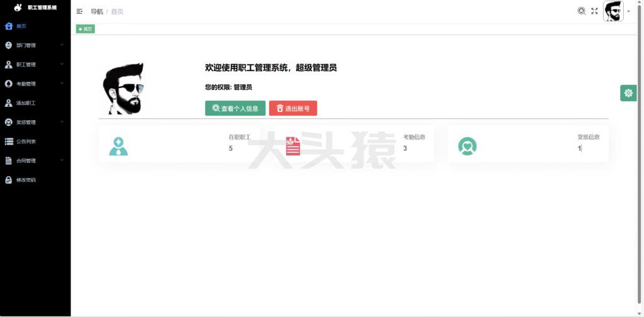Click the 您的权限: 管理员 text
This screenshot has height=317, width=644.
[228, 87]
